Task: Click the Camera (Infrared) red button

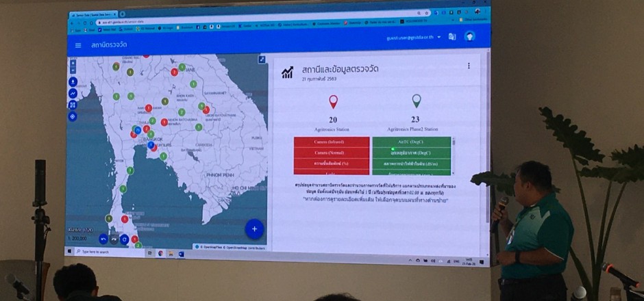Action: 331,142
